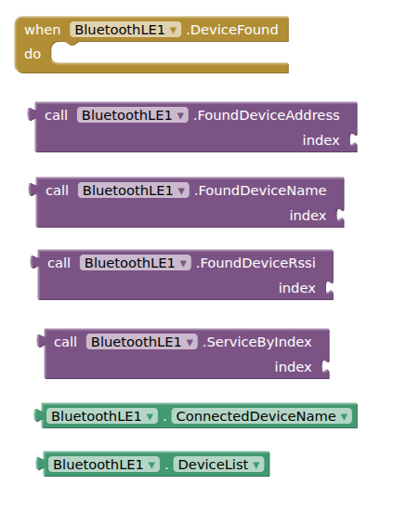Open the ConnectedDeviceName property dropdown
Screen dimensions: 420x525
click(262, 416)
